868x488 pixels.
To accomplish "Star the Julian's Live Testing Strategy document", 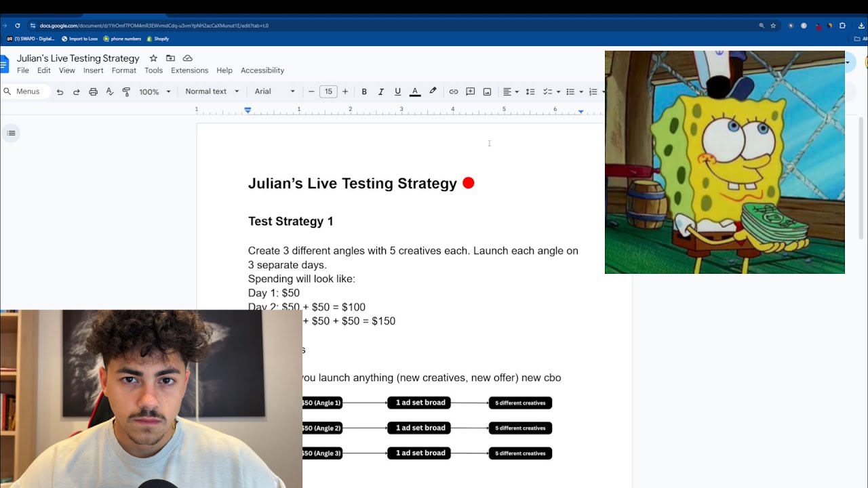I will coord(153,58).
